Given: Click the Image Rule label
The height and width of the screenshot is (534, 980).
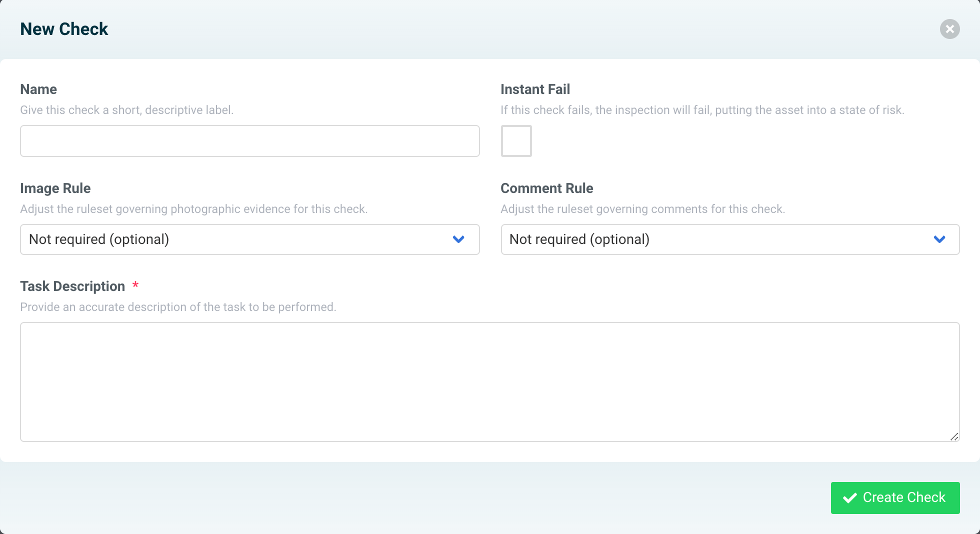Looking at the screenshot, I should pyautogui.click(x=55, y=188).
